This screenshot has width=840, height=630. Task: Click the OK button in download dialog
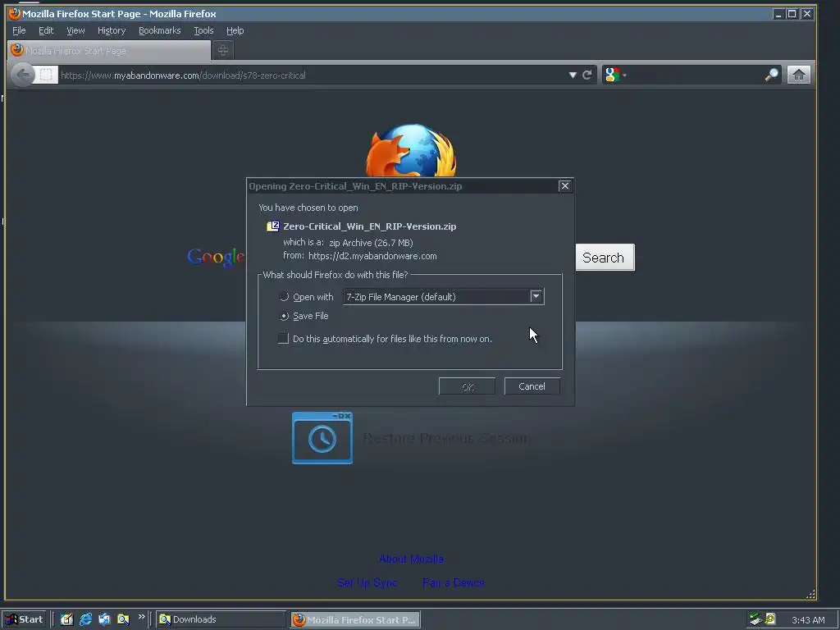click(467, 386)
